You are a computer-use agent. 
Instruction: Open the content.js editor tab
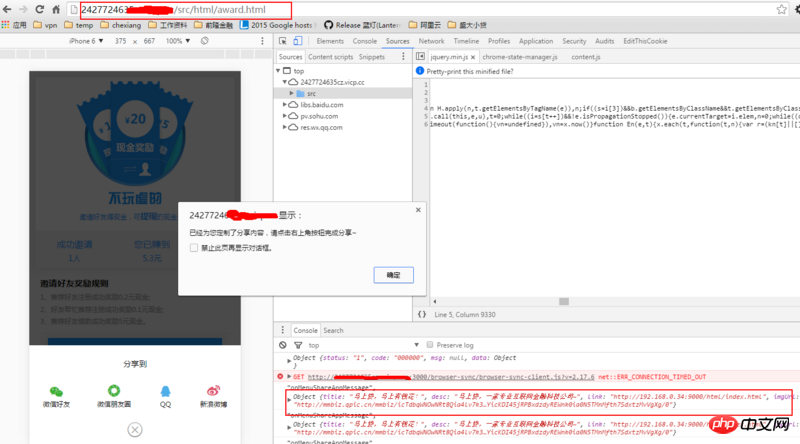(586, 57)
